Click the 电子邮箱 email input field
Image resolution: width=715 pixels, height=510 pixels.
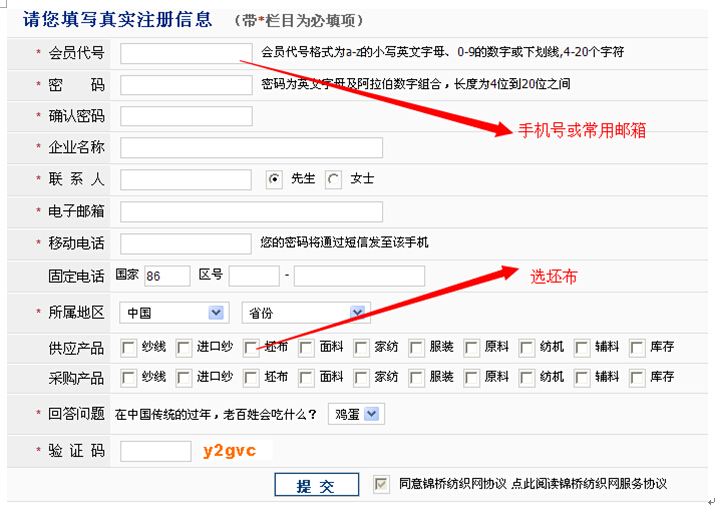[251, 211]
